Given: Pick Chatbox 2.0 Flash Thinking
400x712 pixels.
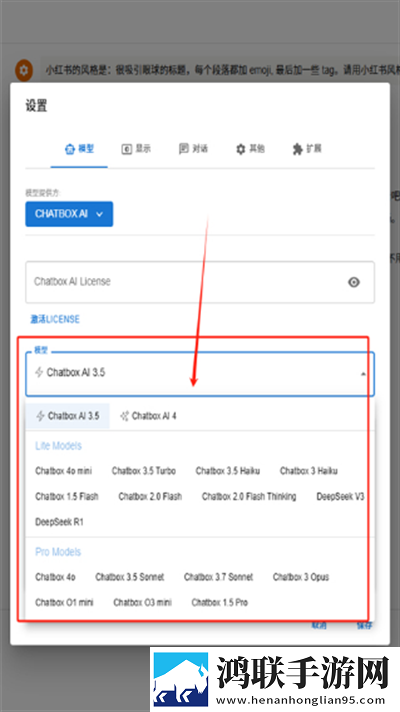Looking at the screenshot, I should (x=249, y=496).
